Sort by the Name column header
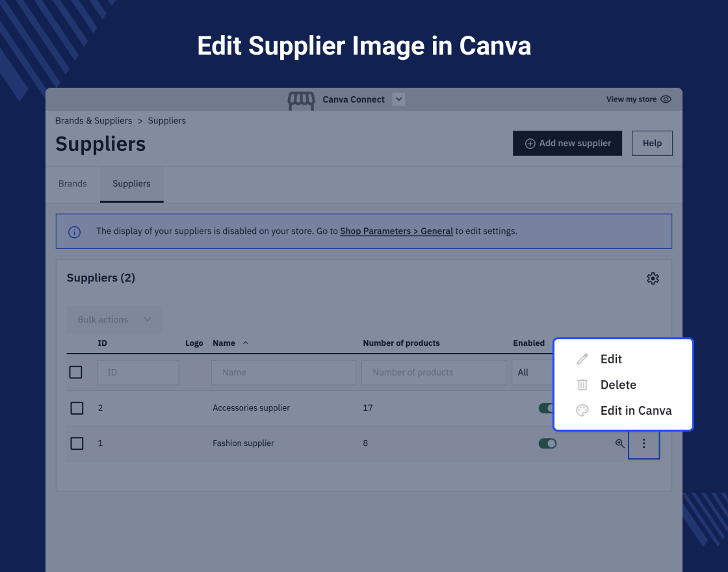 (224, 343)
